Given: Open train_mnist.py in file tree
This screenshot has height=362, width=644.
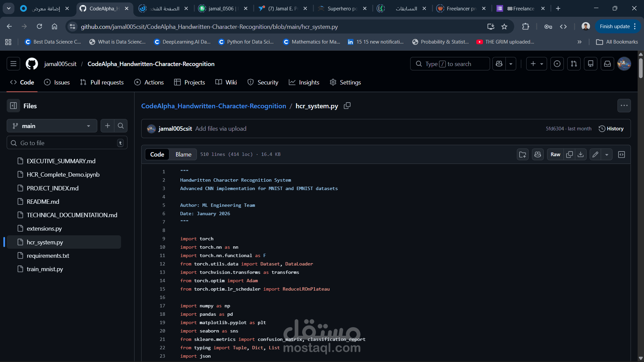Looking at the screenshot, I should point(45,269).
